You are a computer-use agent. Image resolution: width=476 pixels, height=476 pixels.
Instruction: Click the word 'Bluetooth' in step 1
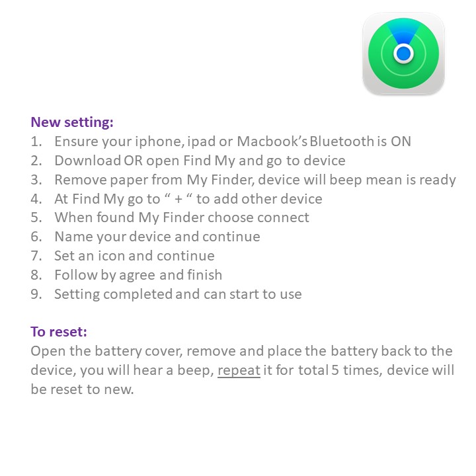(x=342, y=141)
